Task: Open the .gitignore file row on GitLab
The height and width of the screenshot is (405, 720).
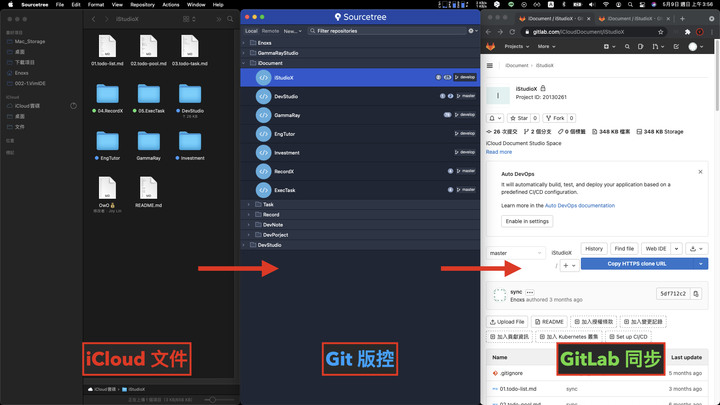Action: (x=597, y=373)
